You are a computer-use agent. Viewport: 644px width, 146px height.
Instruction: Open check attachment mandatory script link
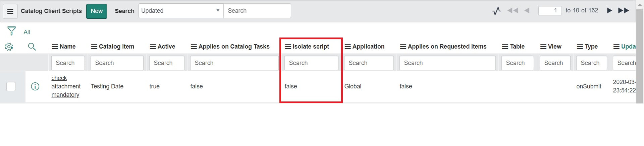pyautogui.click(x=66, y=86)
